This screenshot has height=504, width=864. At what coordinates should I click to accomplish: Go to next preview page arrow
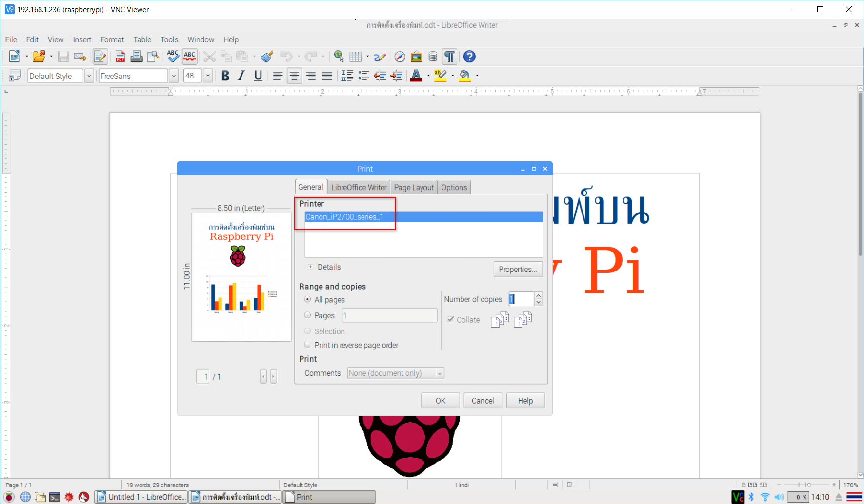(273, 376)
